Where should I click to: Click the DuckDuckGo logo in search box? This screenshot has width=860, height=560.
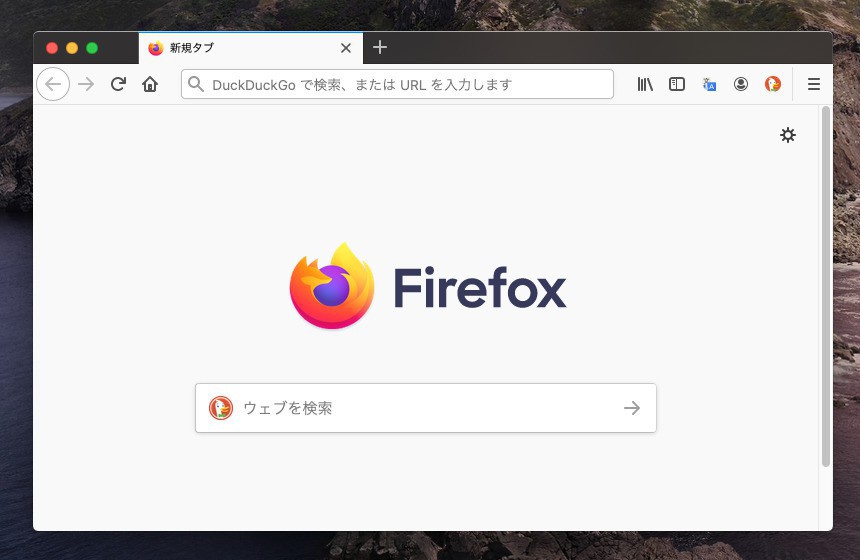[x=220, y=408]
